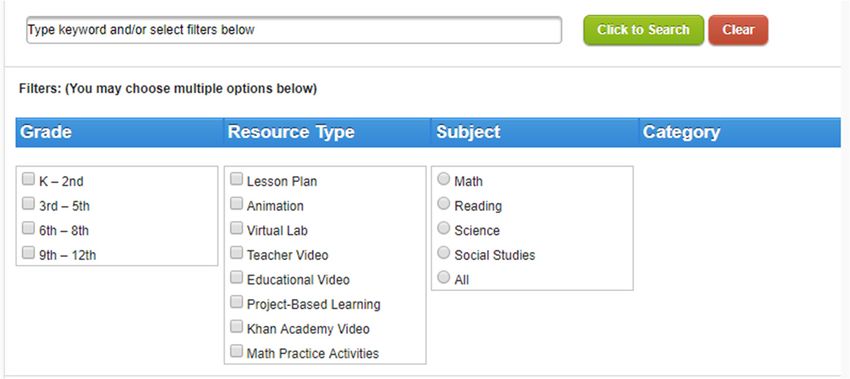Enable the Teacher Video filter
850x379 pixels.
(x=236, y=253)
